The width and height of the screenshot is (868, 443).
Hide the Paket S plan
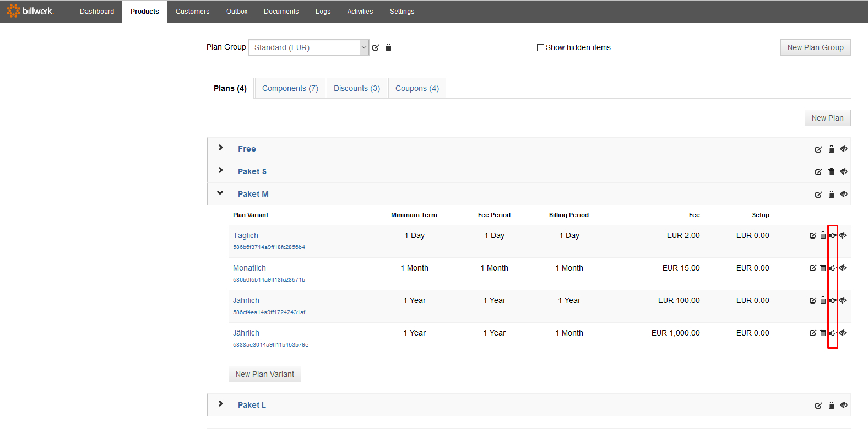pos(843,171)
